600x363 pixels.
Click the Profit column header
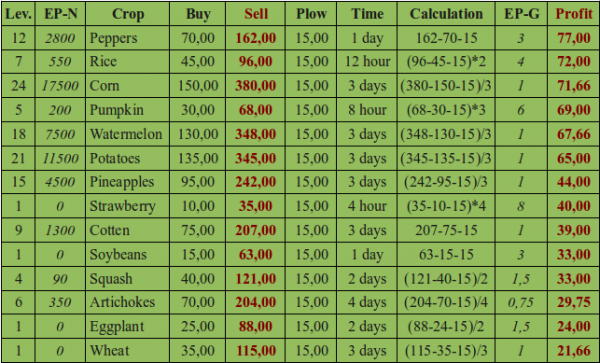point(574,14)
